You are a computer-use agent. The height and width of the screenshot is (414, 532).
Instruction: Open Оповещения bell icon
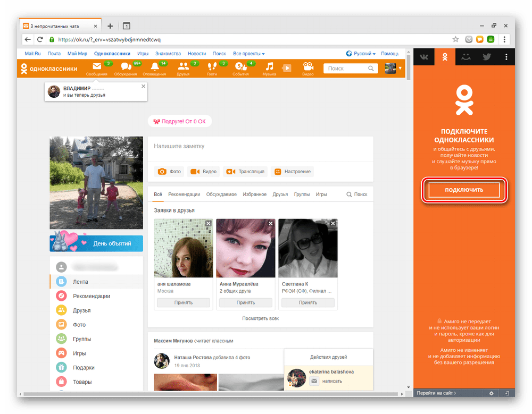click(155, 67)
